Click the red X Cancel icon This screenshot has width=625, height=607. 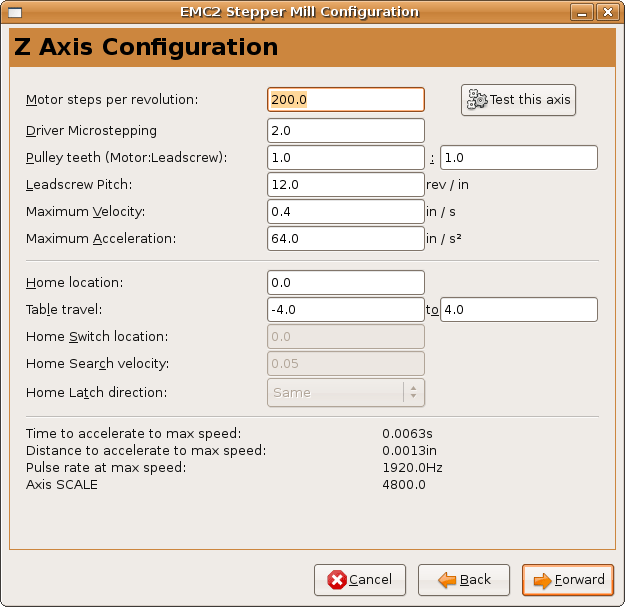point(337,580)
